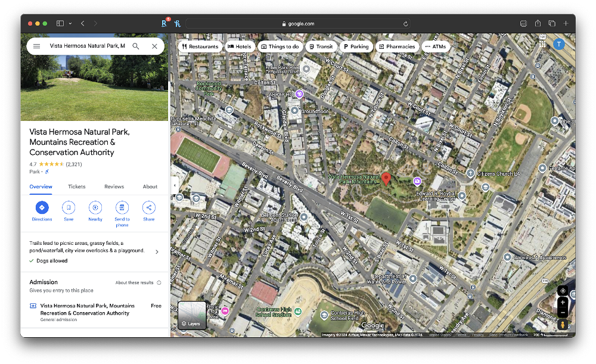Click the 200 ft map scale control

[550, 335]
